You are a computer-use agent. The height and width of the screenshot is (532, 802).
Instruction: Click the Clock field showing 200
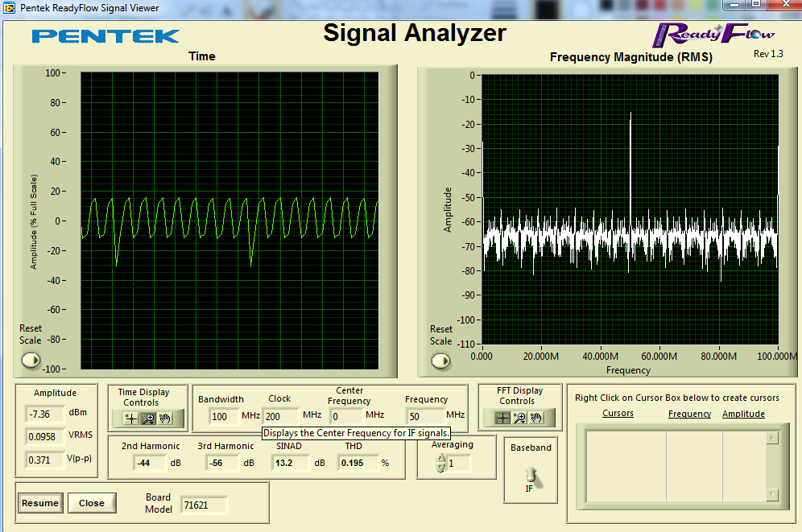click(281, 416)
